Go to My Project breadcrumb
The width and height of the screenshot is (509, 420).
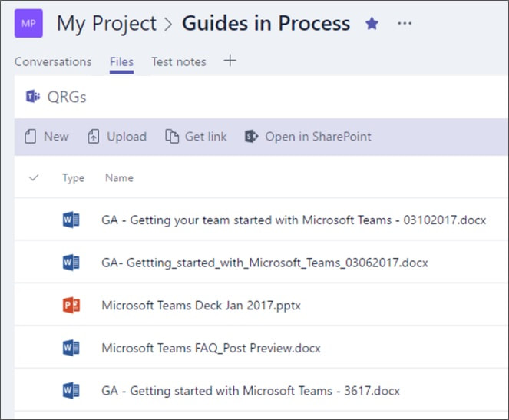tap(107, 24)
